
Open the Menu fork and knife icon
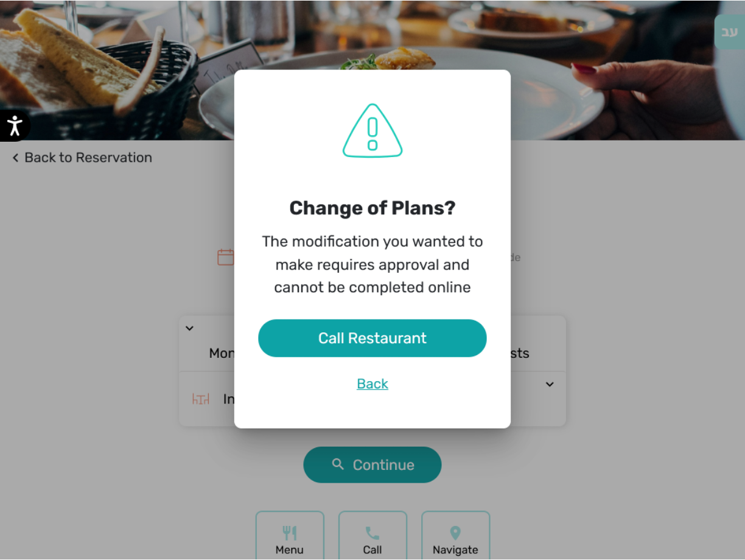click(x=290, y=534)
